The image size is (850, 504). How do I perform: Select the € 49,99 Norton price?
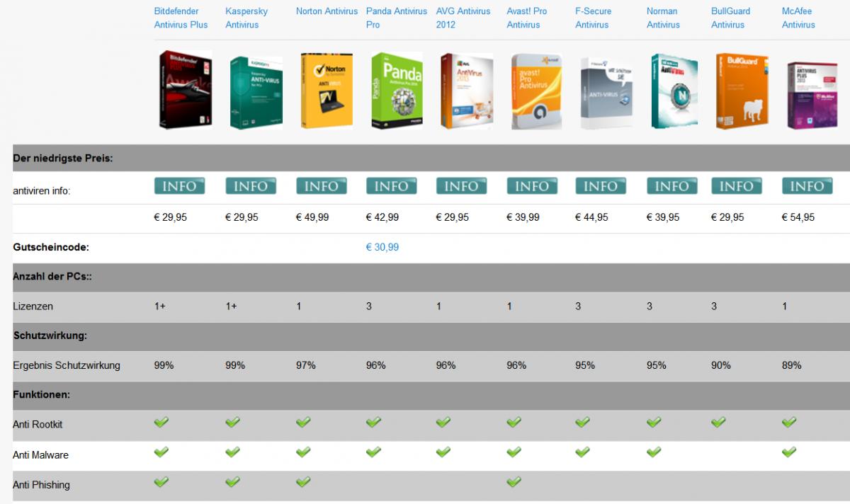click(312, 217)
